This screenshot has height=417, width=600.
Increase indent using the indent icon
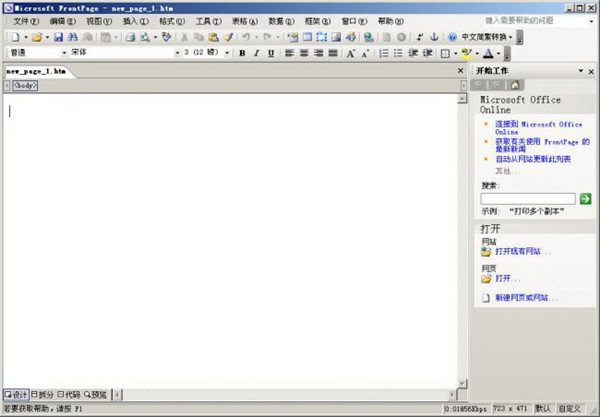[427, 54]
